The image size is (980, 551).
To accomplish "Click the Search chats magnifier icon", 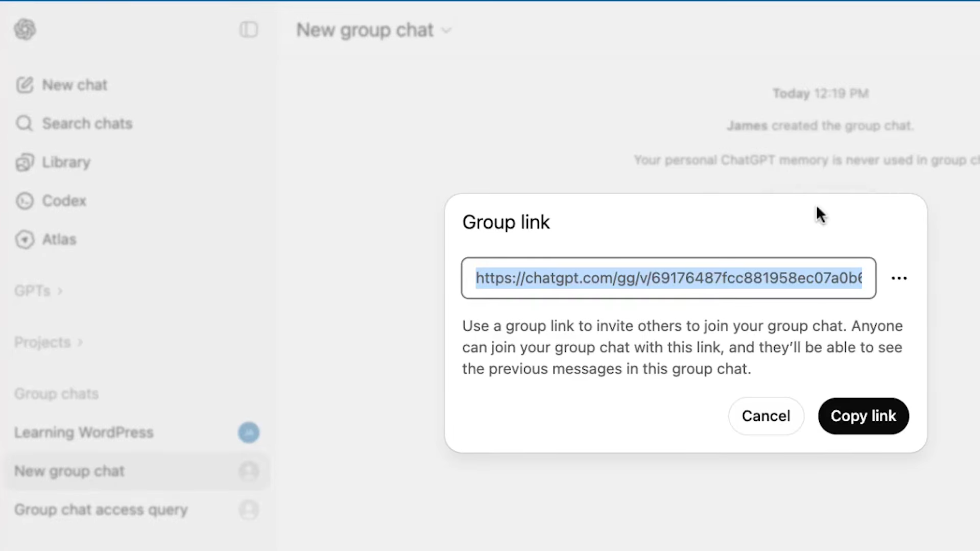I will click(25, 124).
